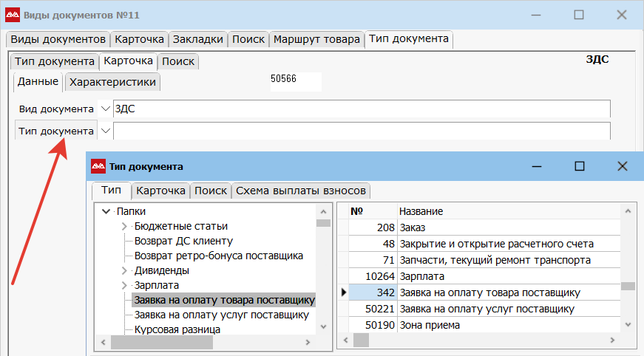Click the empty Тип документа input field

[x=362, y=131]
